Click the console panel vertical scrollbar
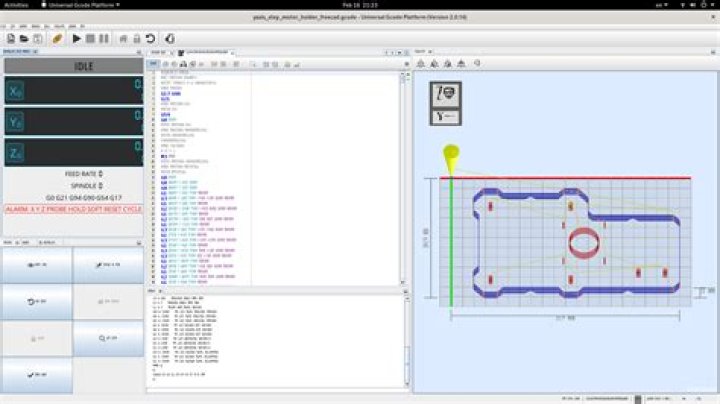Screen dimensions: 720x404 click(x=407, y=342)
